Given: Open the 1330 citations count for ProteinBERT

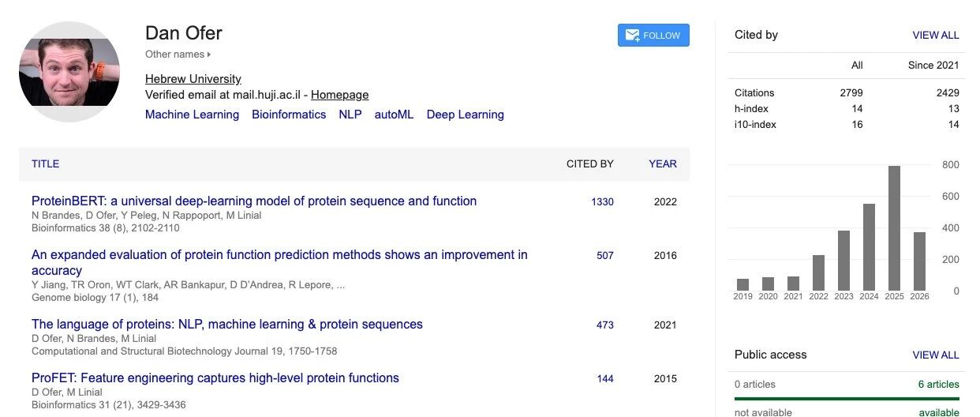Looking at the screenshot, I should (602, 202).
